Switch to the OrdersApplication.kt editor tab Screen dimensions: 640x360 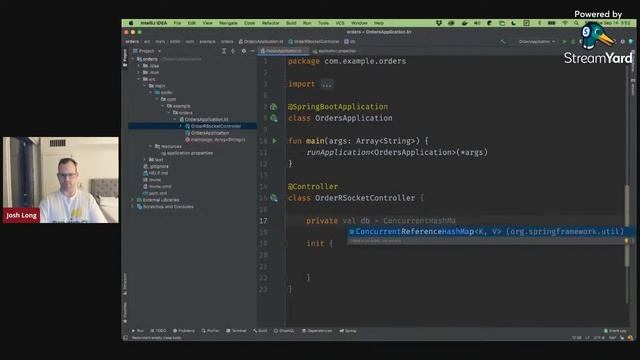click(284, 51)
